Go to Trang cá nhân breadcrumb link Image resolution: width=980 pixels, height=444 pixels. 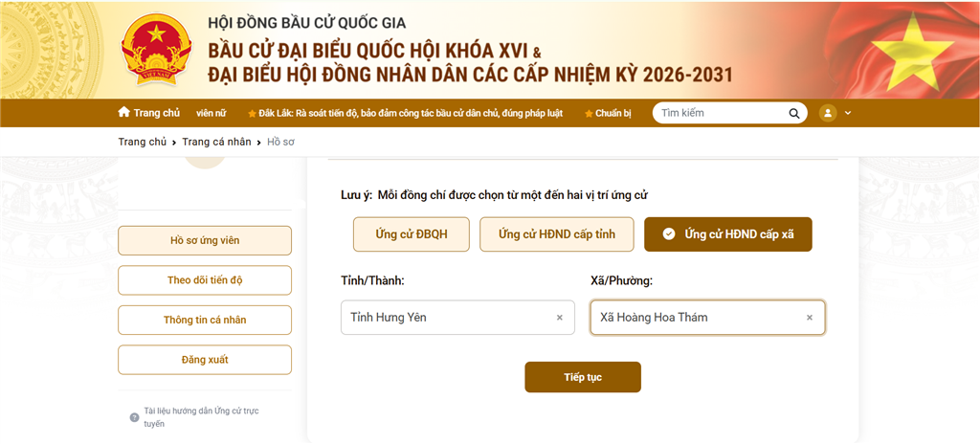click(216, 142)
